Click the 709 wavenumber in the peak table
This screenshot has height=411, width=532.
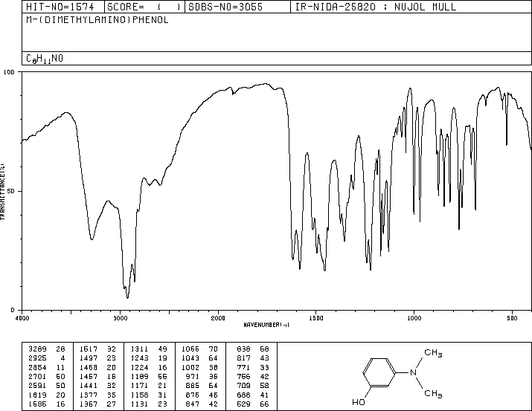(243, 386)
